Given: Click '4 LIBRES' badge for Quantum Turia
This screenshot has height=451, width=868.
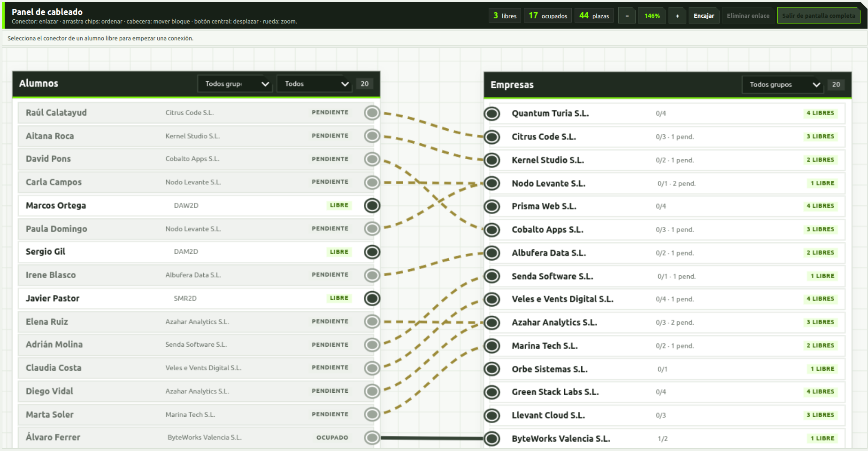Looking at the screenshot, I should coord(820,113).
